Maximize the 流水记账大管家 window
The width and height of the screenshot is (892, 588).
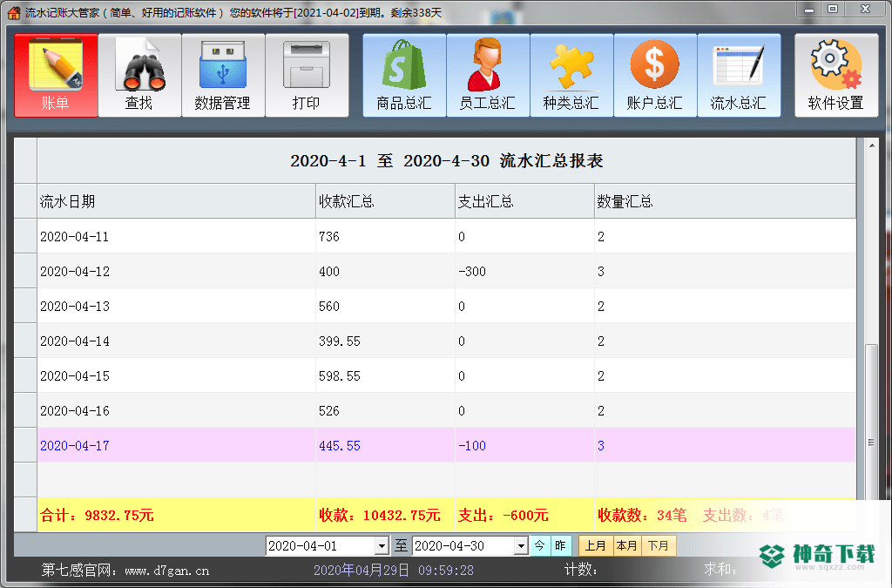833,10
